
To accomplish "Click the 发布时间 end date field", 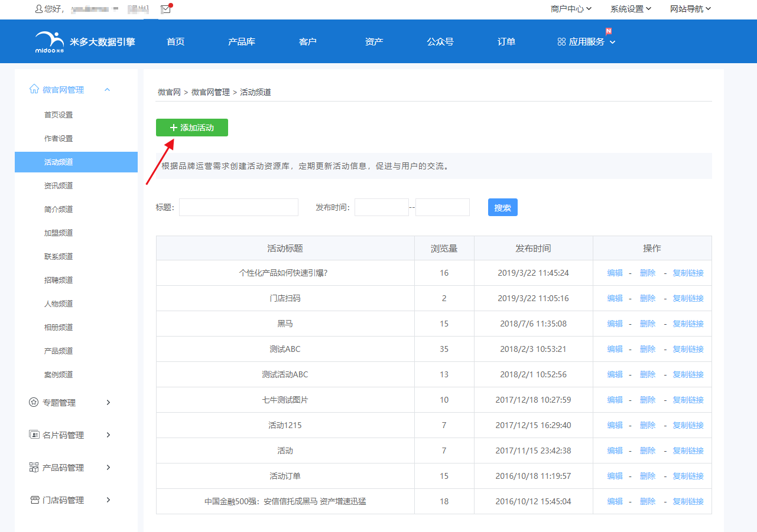I will [x=443, y=207].
